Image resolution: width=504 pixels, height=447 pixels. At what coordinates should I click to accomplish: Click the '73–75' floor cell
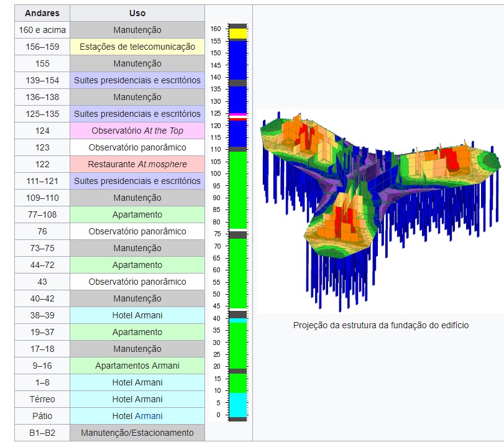(42, 248)
